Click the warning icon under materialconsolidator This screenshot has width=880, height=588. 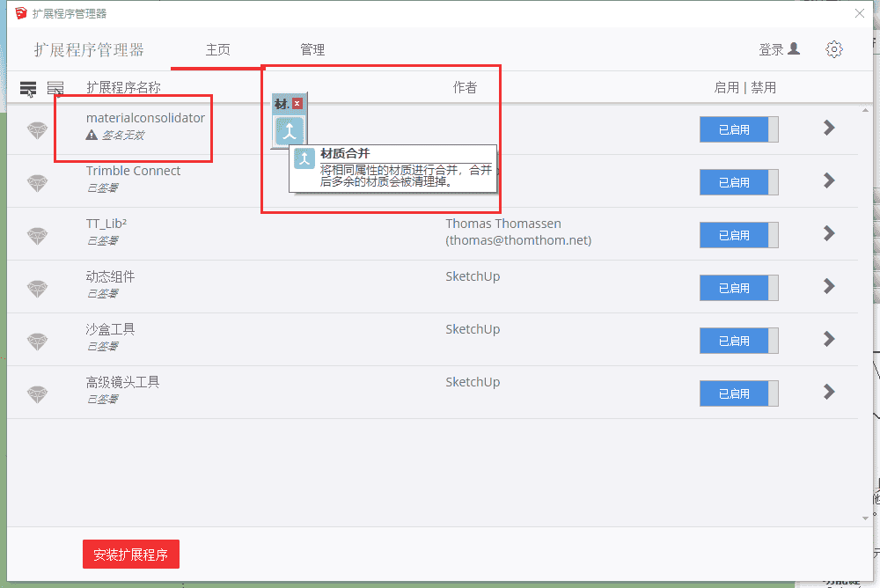point(92,135)
